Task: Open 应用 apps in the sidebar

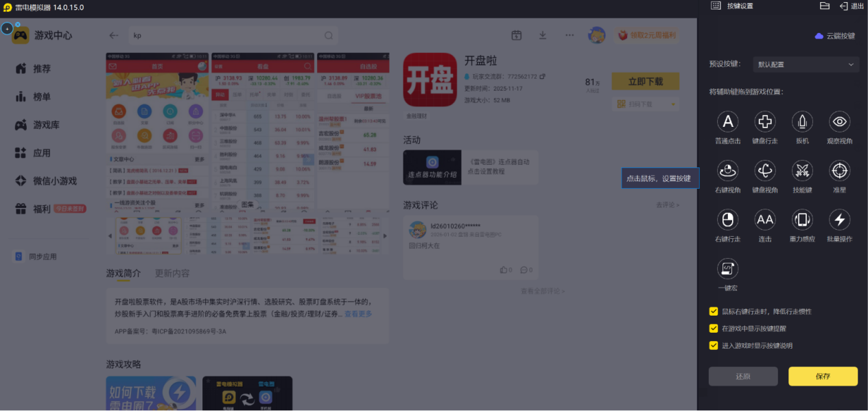Action: coord(33,153)
